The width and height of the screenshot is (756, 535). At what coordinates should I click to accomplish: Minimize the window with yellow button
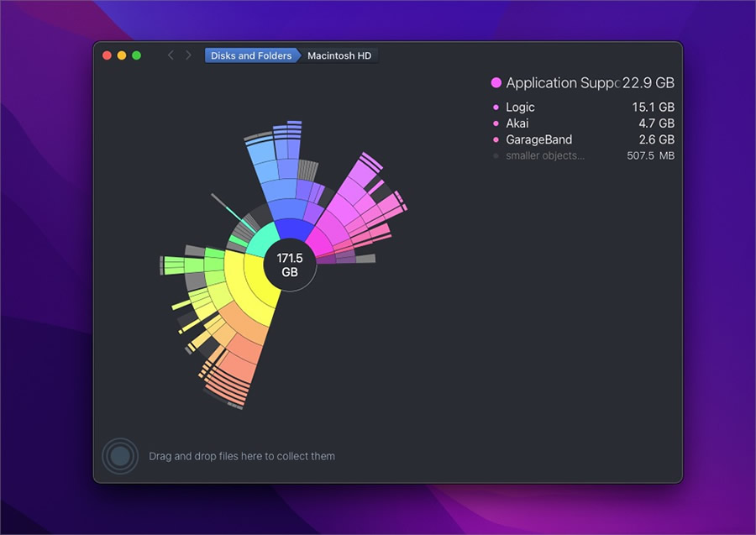tap(122, 55)
